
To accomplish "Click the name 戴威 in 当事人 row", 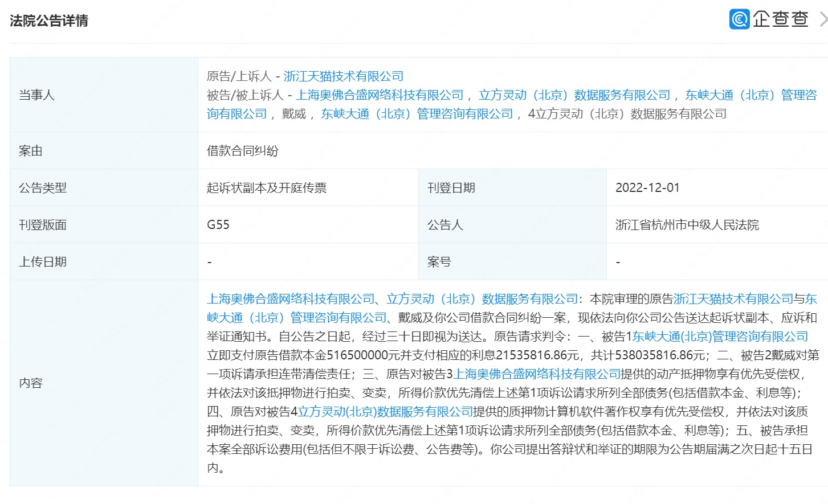I will click(294, 114).
